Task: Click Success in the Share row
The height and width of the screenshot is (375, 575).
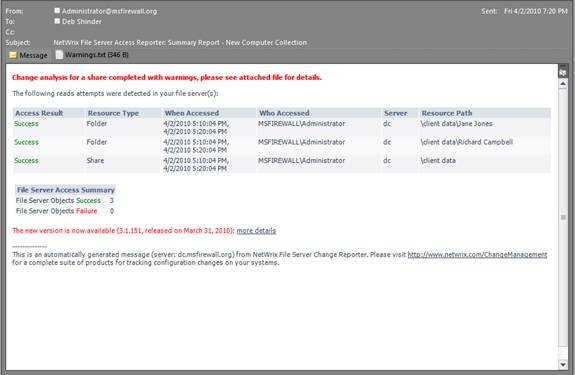Action: (26, 160)
